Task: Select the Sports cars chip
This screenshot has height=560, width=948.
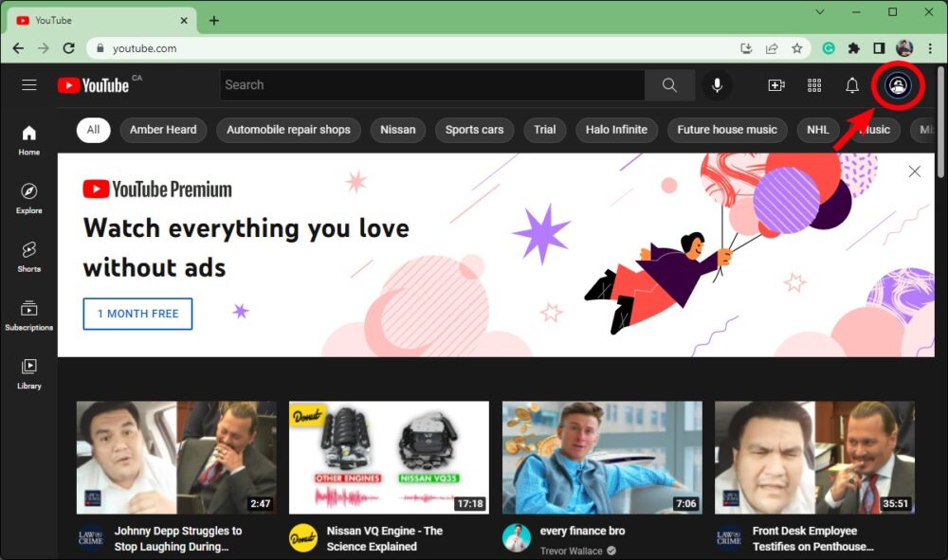Action: tap(475, 130)
